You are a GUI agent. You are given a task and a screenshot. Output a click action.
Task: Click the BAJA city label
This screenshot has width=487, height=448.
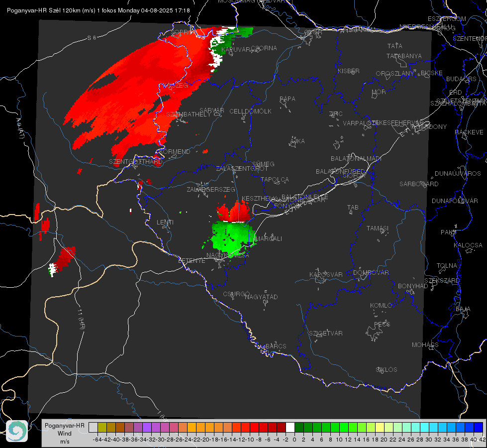point(463,309)
